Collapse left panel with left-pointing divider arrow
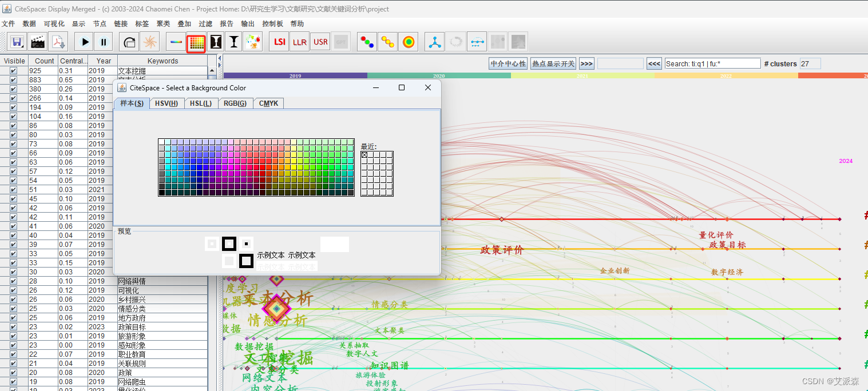Image resolution: width=868 pixels, height=391 pixels. tap(220, 57)
